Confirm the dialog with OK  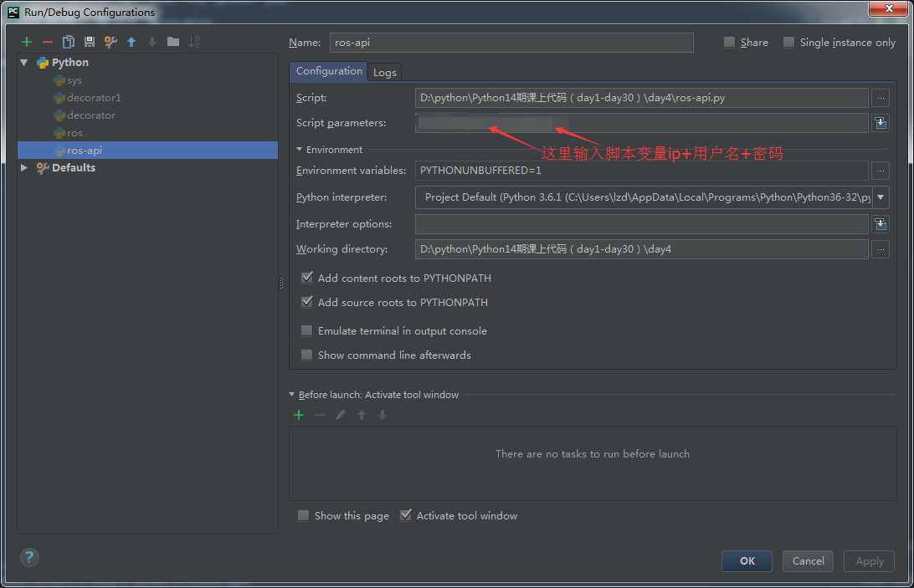click(x=747, y=560)
